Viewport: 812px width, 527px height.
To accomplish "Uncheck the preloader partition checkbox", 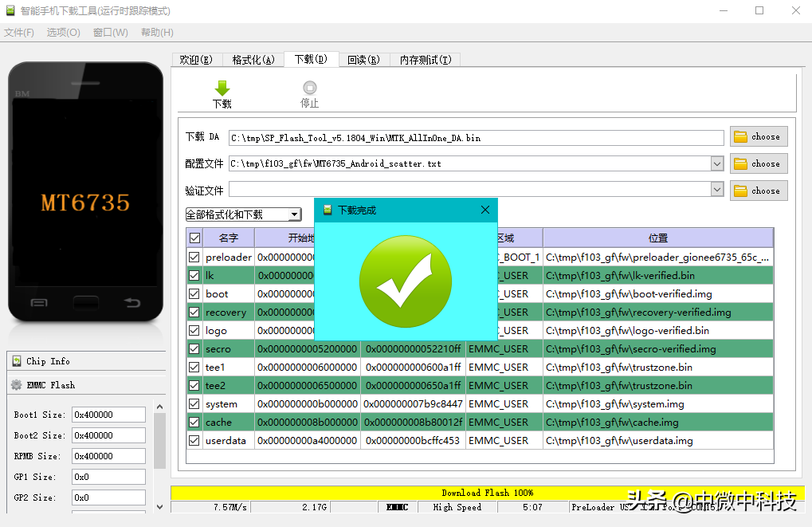I will [194, 257].
